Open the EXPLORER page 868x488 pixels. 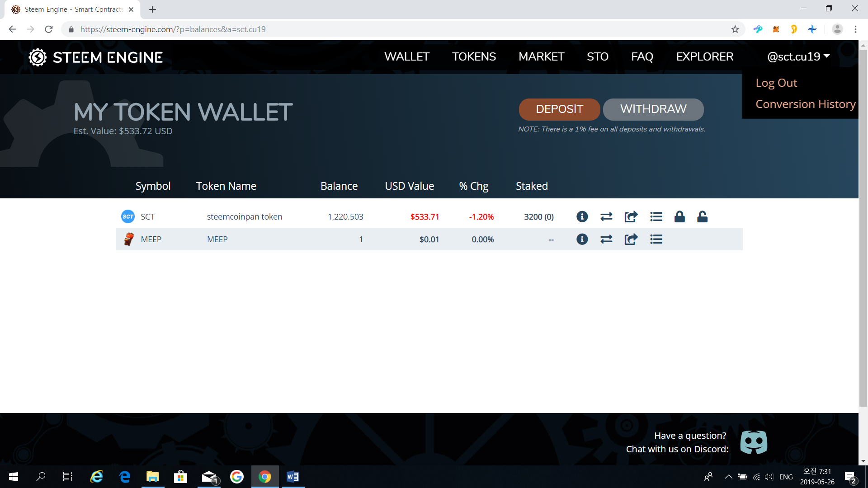(704, 56)
